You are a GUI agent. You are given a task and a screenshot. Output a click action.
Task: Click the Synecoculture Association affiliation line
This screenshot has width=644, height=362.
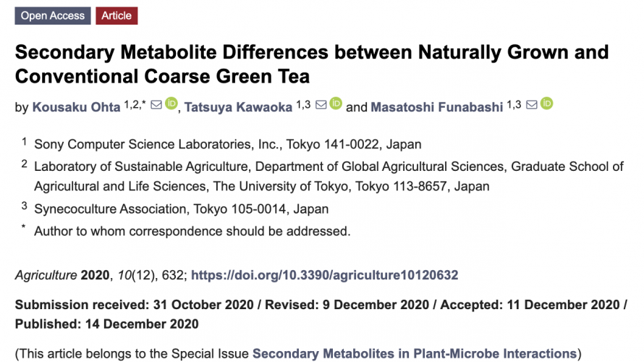(x=181, y=209)
